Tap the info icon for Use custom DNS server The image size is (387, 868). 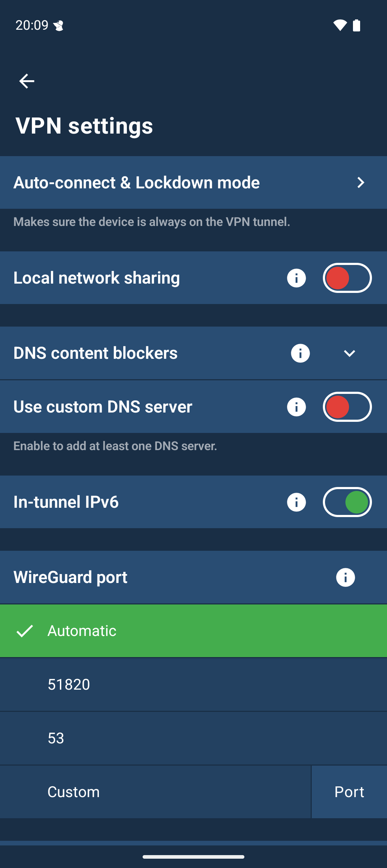(x=296, y=406)
